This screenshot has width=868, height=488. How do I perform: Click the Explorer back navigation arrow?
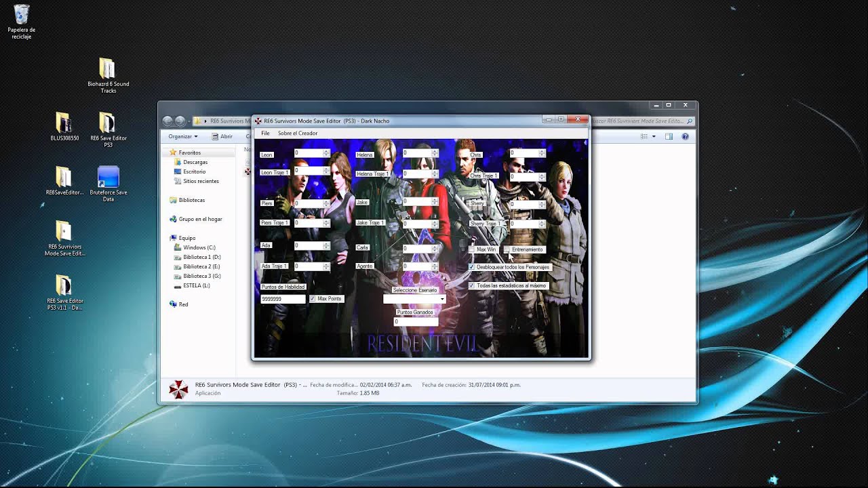click(167, 121)
